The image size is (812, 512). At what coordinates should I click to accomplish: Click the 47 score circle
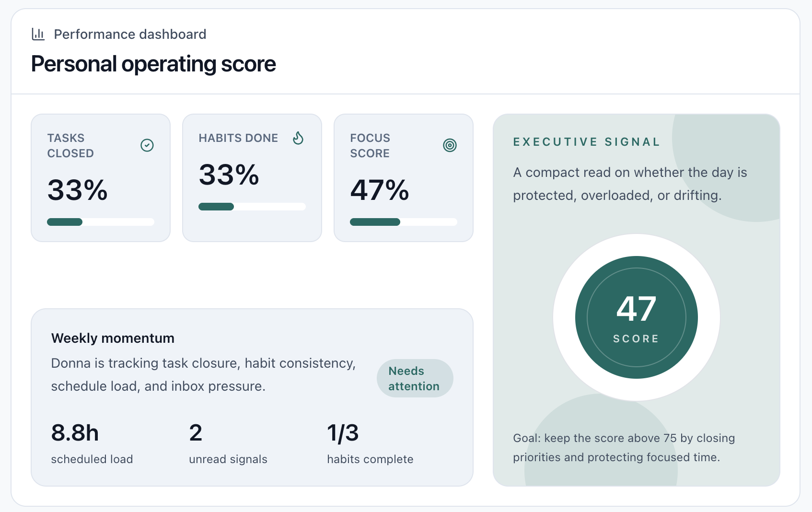pyautogui.click(x=637, y=317)
